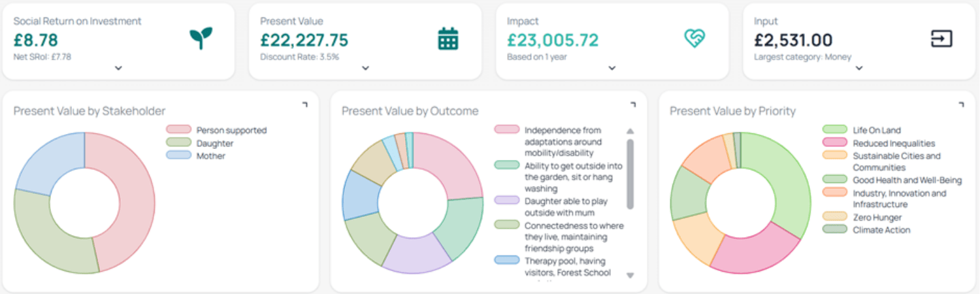Toggle Daughter series in stakeholder legend

click(214, 143)
